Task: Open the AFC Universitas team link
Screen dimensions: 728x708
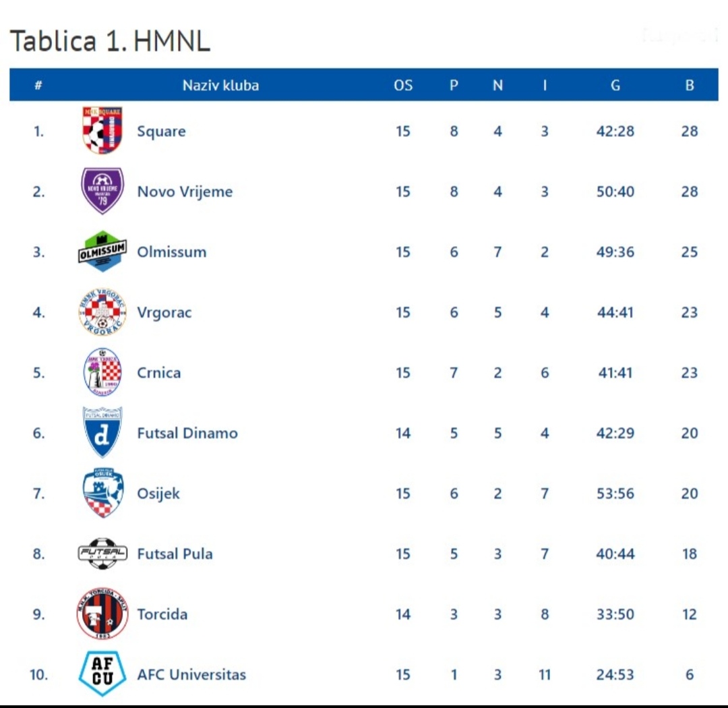Action: [x=191, y=674]
